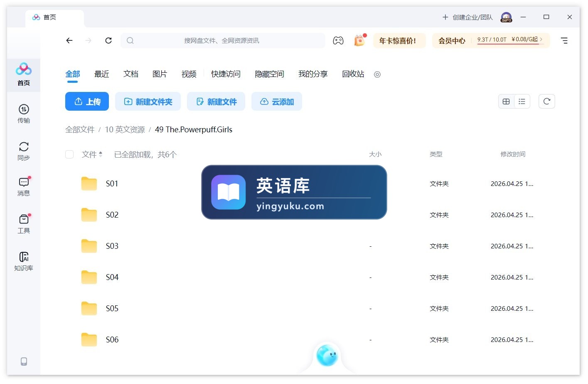Select the 文档 tab
588x384 pixels.
click(x=131, y=74)
